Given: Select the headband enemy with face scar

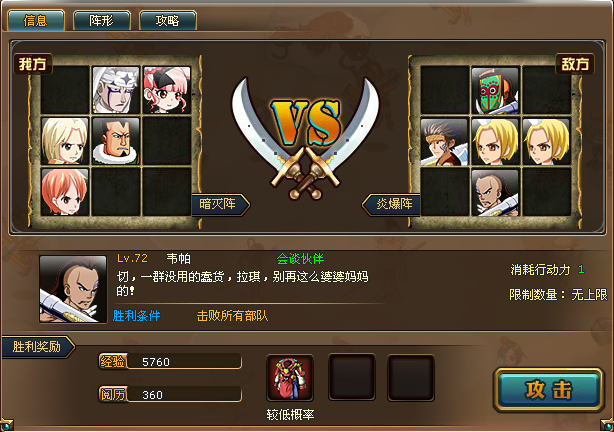Looking at the screenshot, I should (x=444, y=142).
